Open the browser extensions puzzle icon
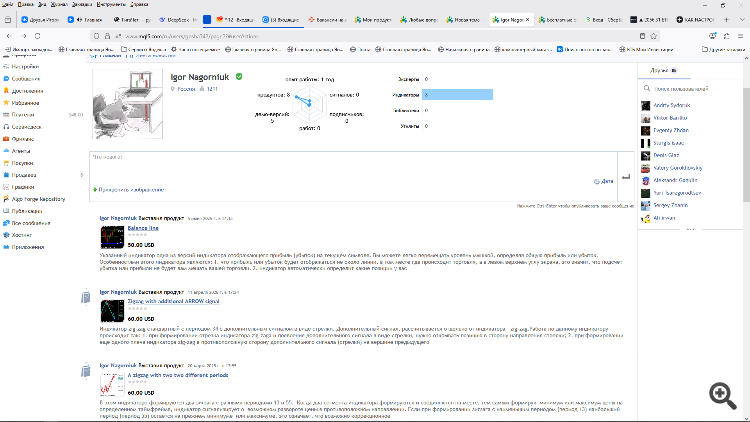Screen dimensions: 750x422 click(x=726, y=36)
